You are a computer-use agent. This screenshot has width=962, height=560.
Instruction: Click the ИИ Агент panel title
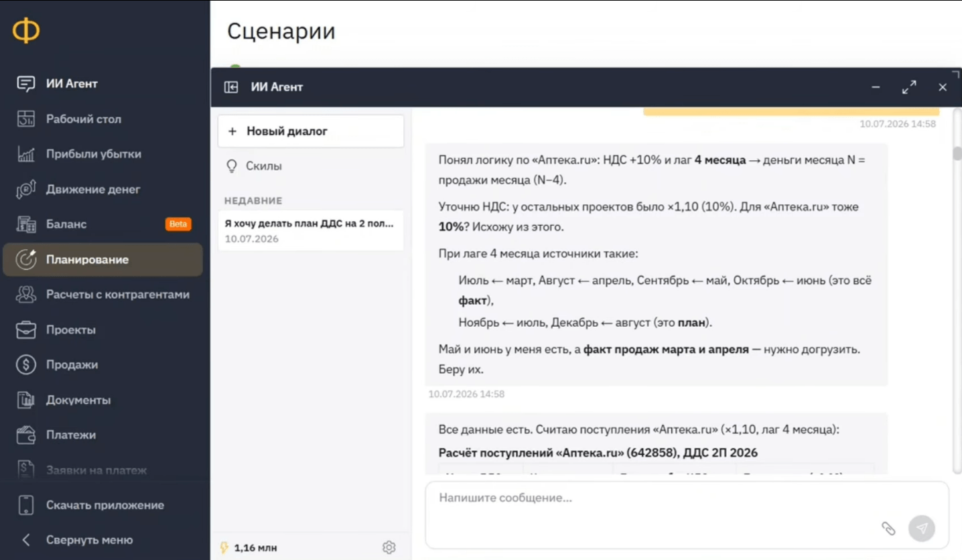coord(277,87)
